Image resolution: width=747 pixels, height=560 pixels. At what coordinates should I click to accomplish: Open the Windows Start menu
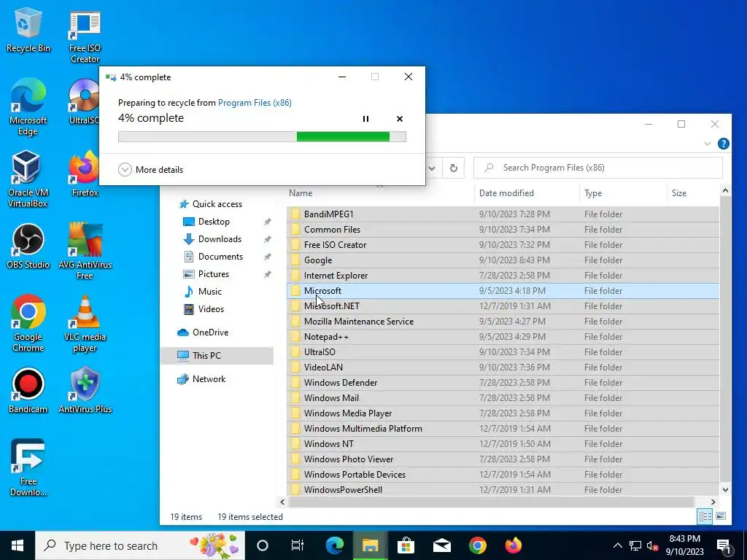pyautogui.click(x=18, y=545)
